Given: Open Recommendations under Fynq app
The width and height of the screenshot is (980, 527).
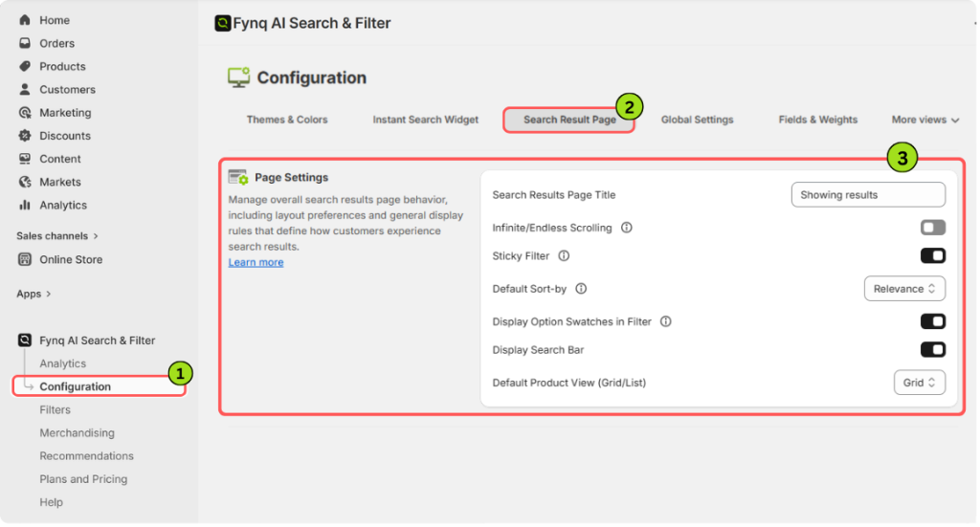Looking at the screenshot, I should pos(86,456).
